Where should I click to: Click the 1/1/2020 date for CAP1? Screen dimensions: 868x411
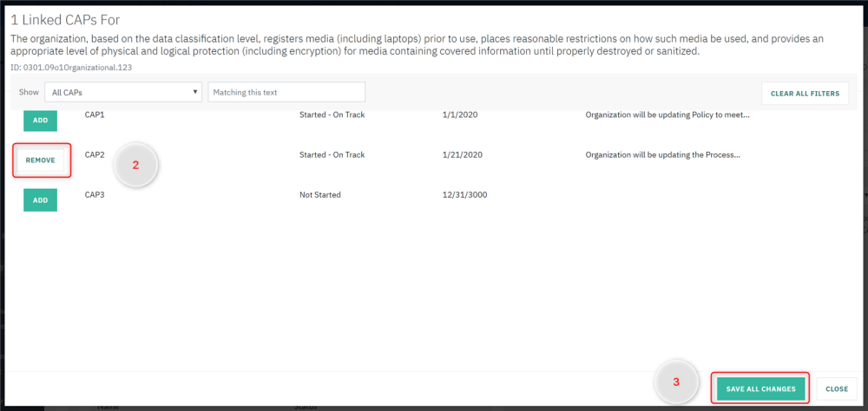pyautogui.click(x=459, y=114)
